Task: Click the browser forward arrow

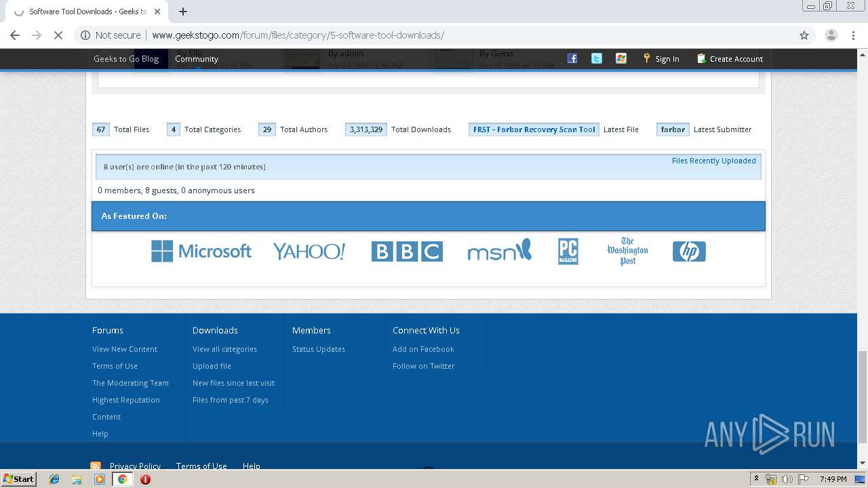Action: (x=37, y=35)
